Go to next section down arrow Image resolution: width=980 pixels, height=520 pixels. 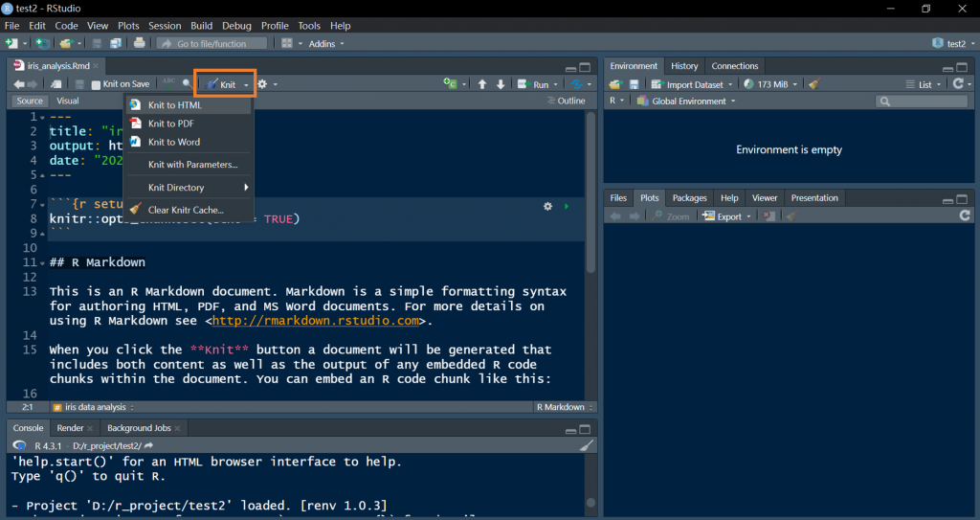(501, 84)
